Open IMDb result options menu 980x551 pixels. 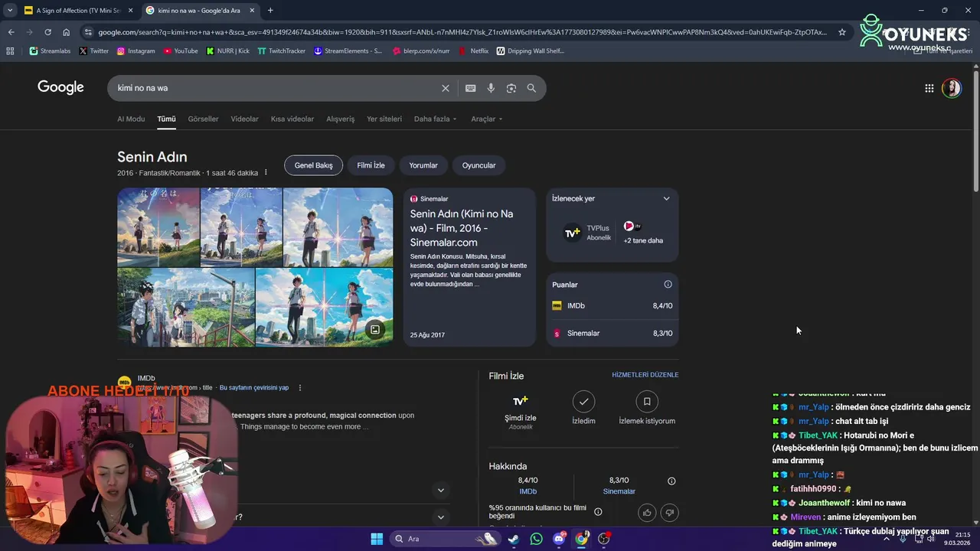click(300, 388)
